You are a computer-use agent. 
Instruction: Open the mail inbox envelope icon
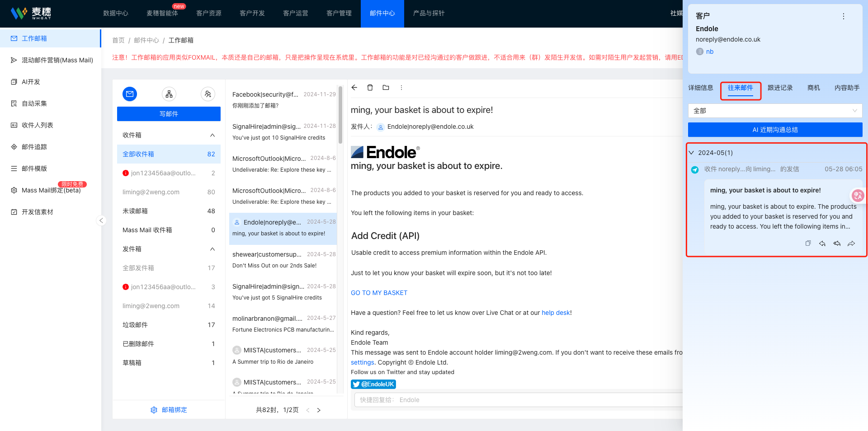(x=130, y=94)
